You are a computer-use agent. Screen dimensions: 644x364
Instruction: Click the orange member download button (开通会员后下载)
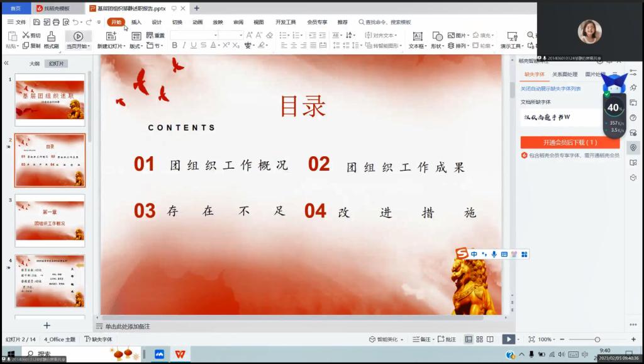(x=570, y=142)
